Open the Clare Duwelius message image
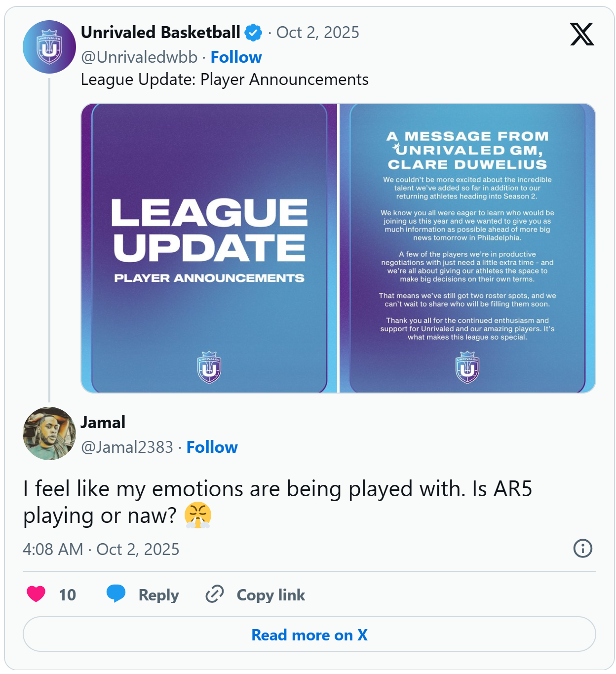This screenshot has width=616, height=674. [467, 248]
